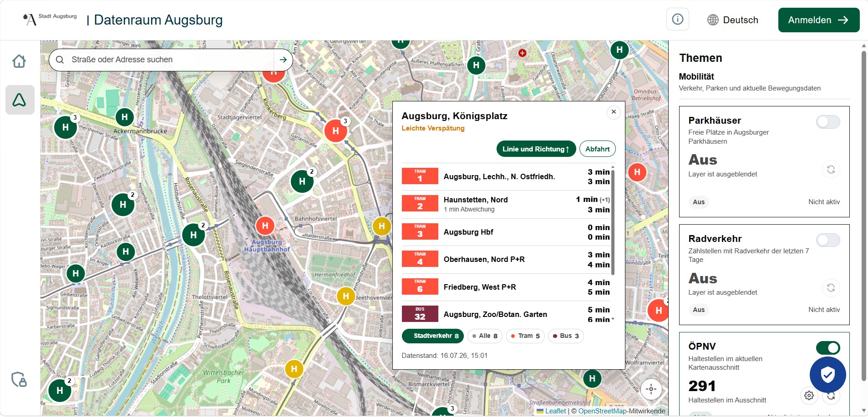Viewport: 868px width, 417px height.
Task: Select the Alle 8 filter tab
Action: [x=485, y=336]
